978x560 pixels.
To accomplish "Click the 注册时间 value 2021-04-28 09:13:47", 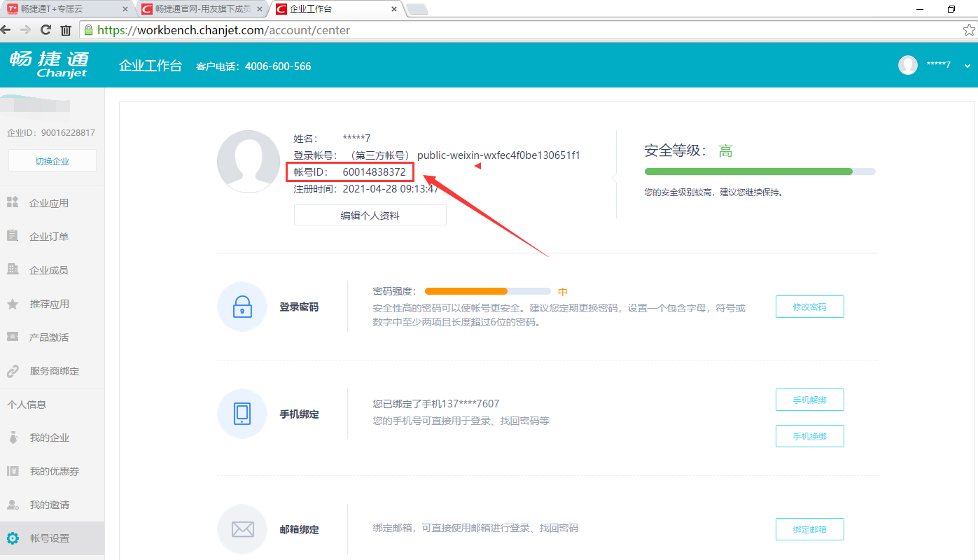I will (391, 189).
